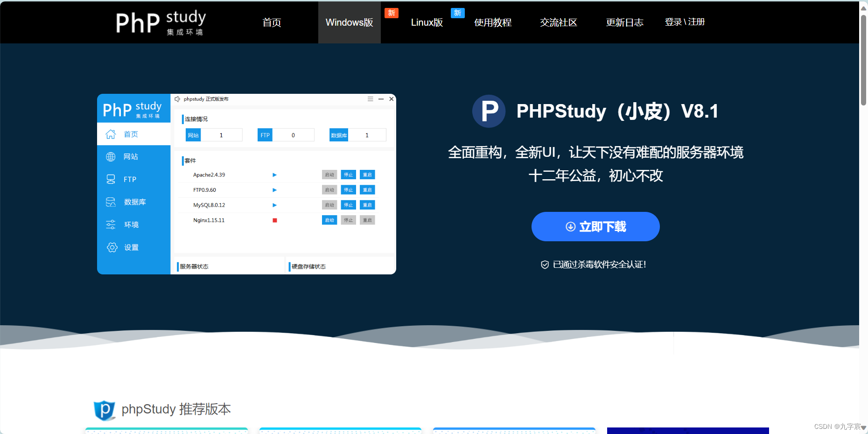This screenshot has height=434, width=868.
Task: Click the PHPStudy（小皮）V8.1 title text
Action: (617, 111)
